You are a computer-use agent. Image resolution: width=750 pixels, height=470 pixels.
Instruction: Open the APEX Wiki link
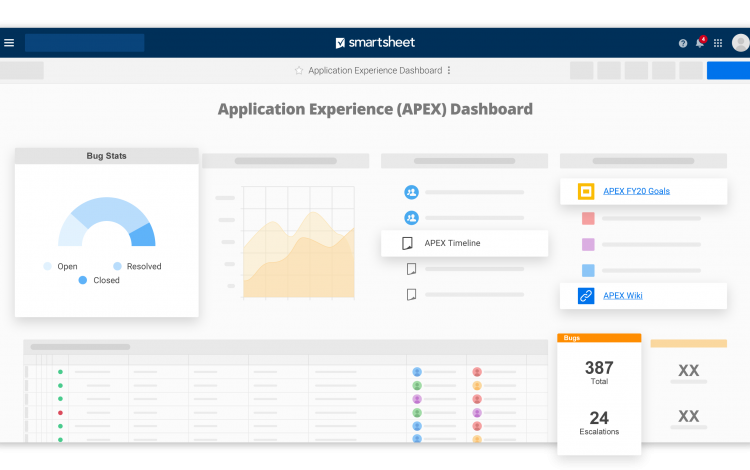point(623,296)
